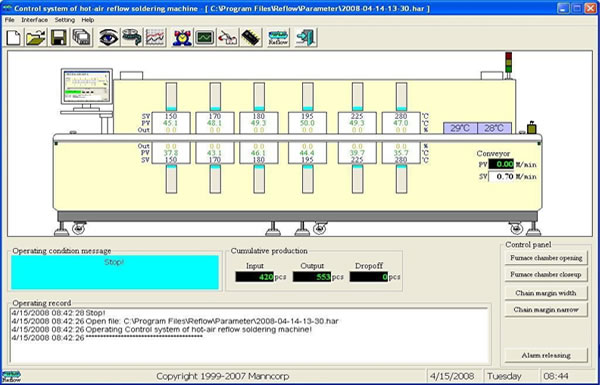Exit via the door arrow icon
Image resolution: width=600 pixels, height=385 pixels.
point(306,38)
